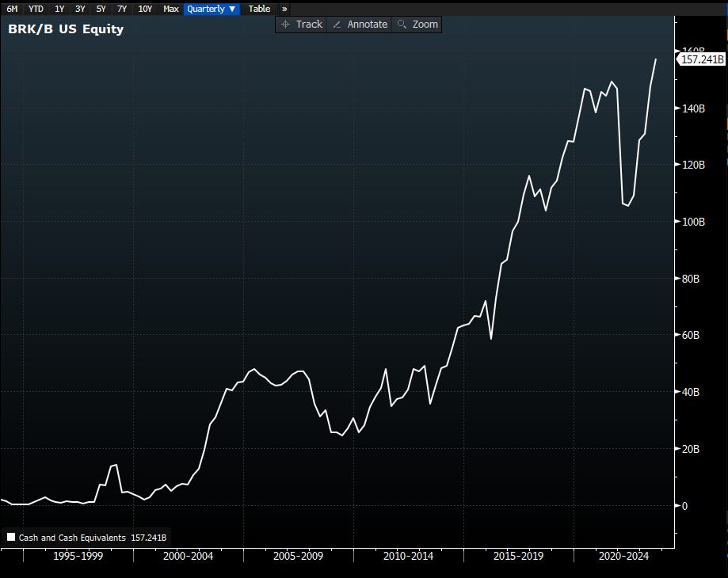The width and height of the screenshot is (728, 578).
Task: Click the 140B axis label
Action: click(693, 108)
